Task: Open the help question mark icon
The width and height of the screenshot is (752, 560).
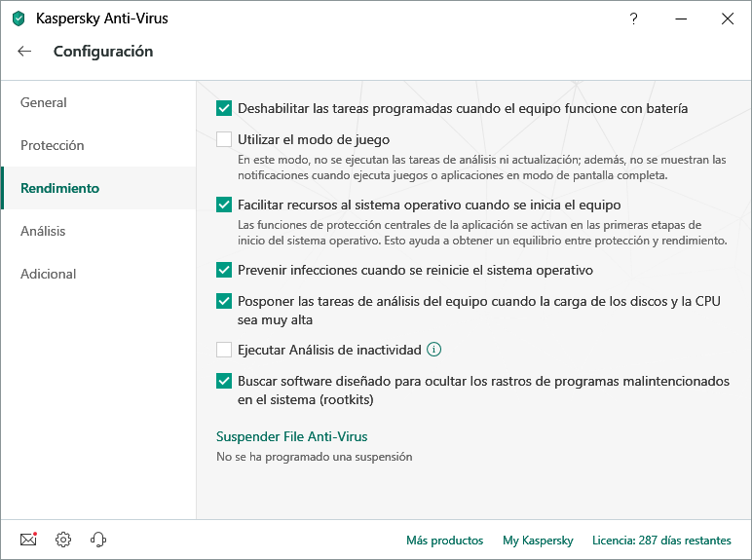Action: [x=634, y=19]
